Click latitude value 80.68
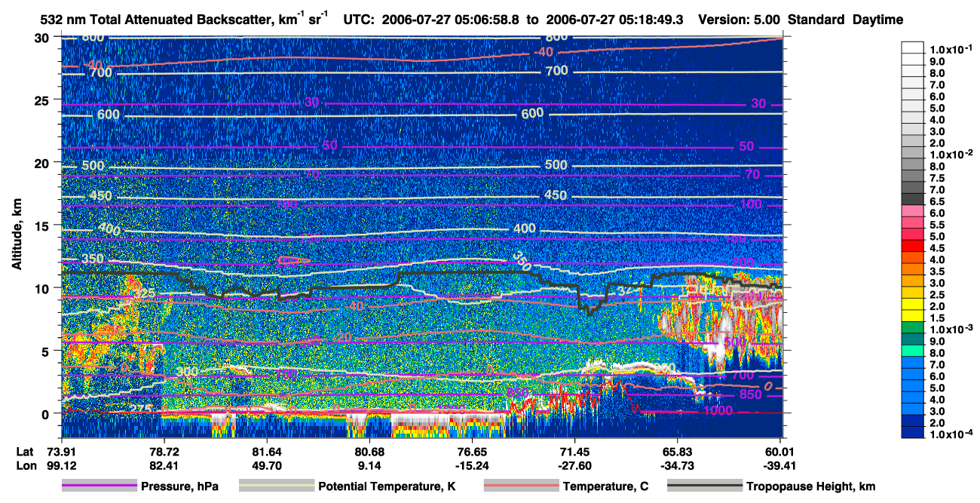The width and height of the screenshot is (980, 503). (x=370, y=451)
